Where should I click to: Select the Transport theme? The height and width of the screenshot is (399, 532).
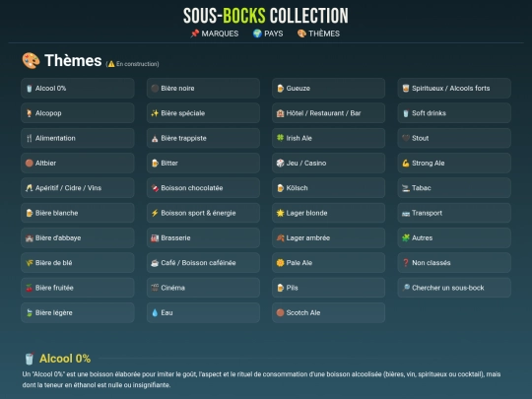[x=454, y=213]
